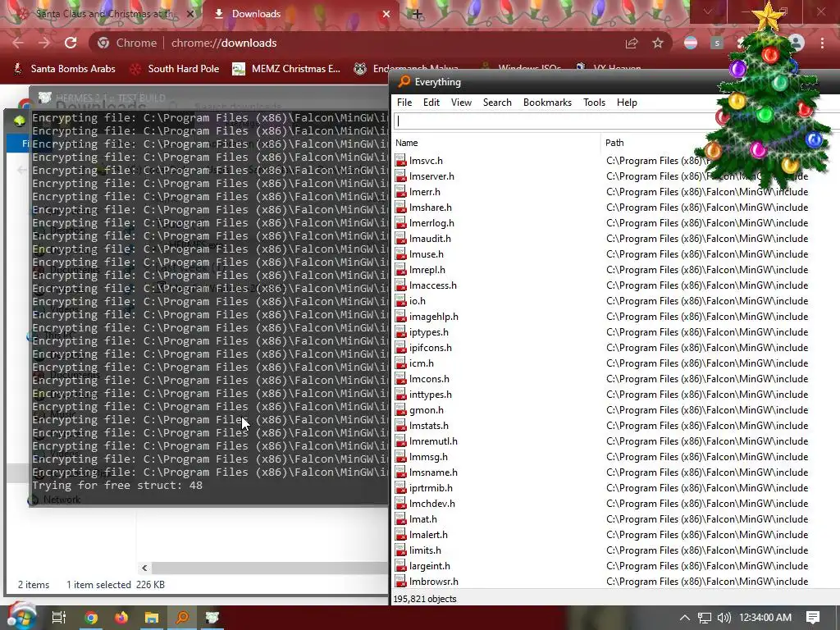The width and height of the screenshot is (840, 630).
Task: Open File menu in Everything window
Action: pyautogui.click(x=404, y=103)
